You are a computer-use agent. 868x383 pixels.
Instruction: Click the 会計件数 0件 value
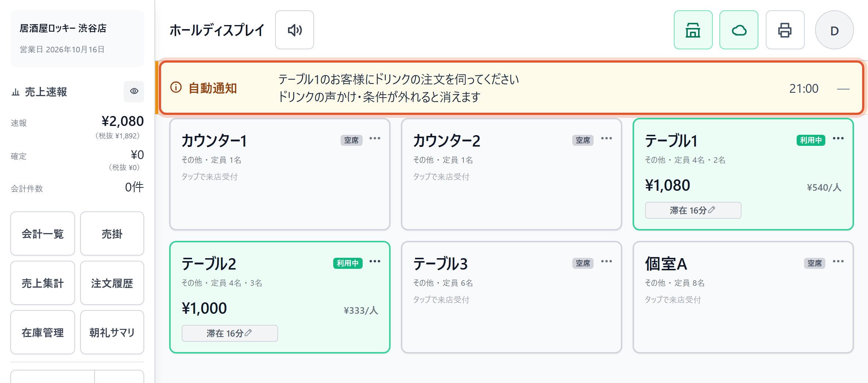point(134,187)
